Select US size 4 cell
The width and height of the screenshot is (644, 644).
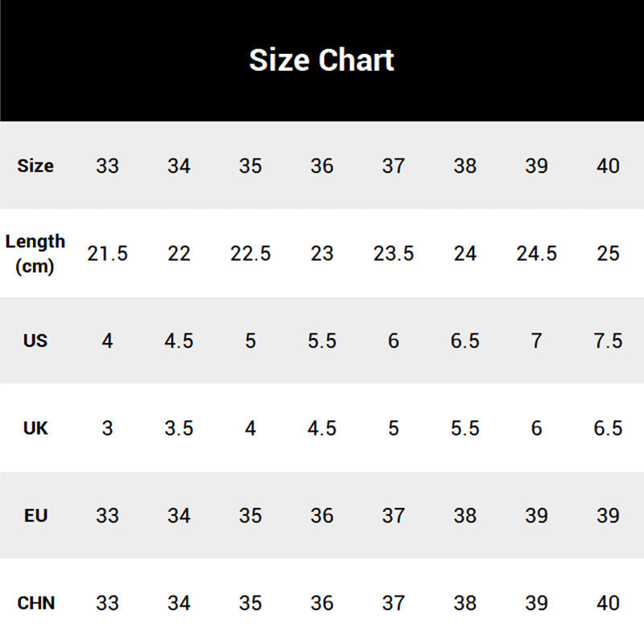[107, 341]
